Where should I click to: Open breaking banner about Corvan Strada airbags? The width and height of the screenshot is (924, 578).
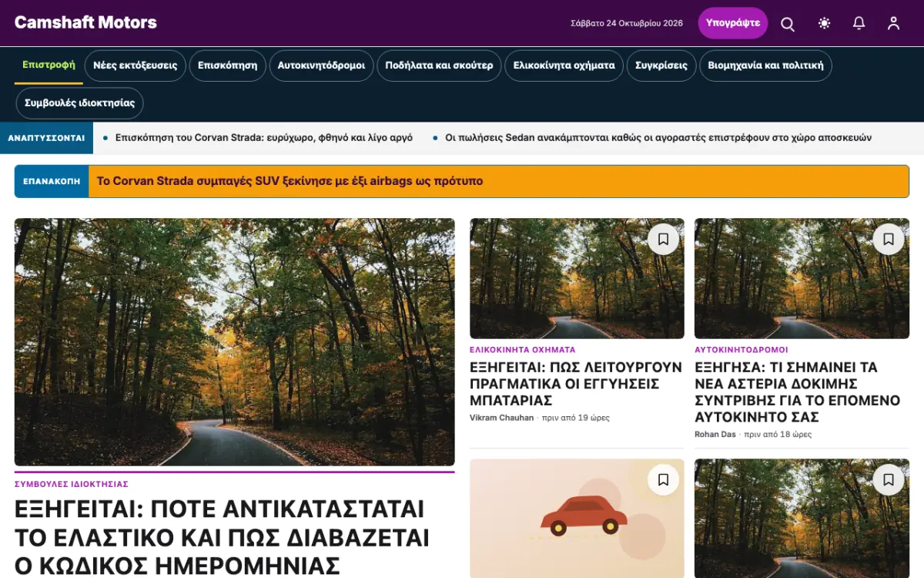tap(290, 181)
